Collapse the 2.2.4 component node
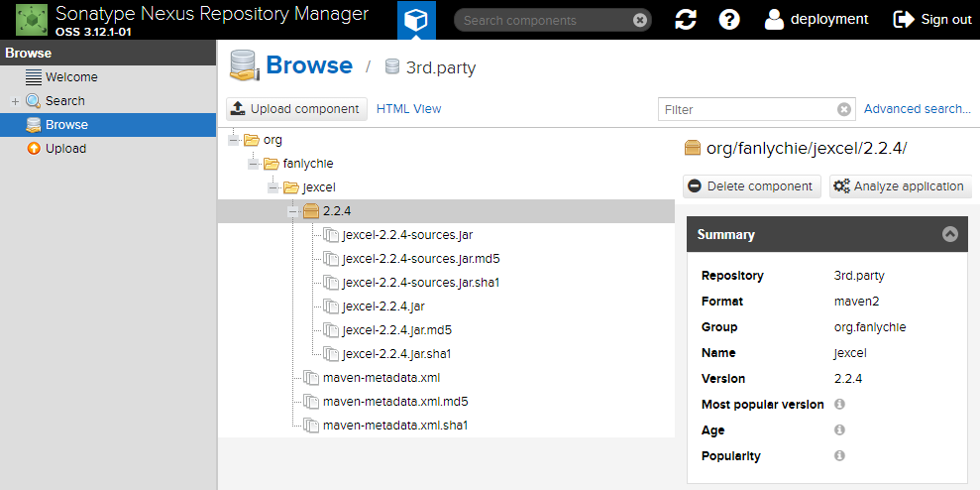Viewport: 980px width, 490px height. click(x=293, y=211)
